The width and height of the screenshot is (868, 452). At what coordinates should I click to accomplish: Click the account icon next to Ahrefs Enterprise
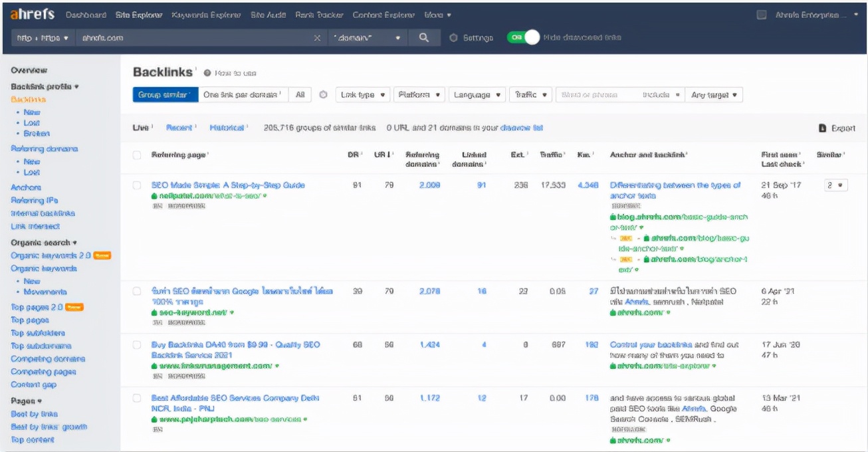click(x=762, y=15)
